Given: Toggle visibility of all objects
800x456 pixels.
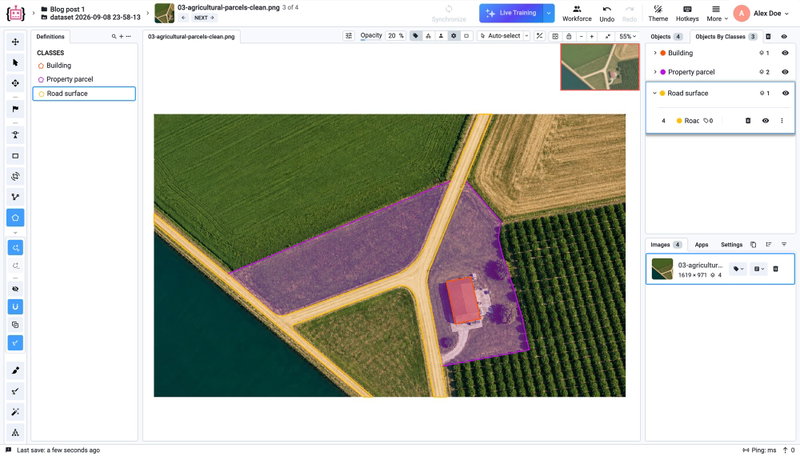Looking at the screenshot, I should (x=784, y=37).
